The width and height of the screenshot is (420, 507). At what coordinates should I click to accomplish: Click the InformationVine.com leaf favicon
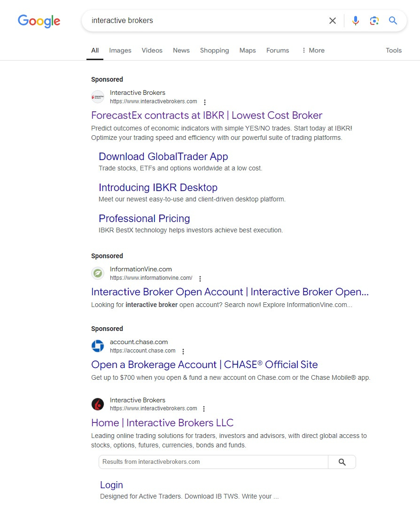[98, 274]
